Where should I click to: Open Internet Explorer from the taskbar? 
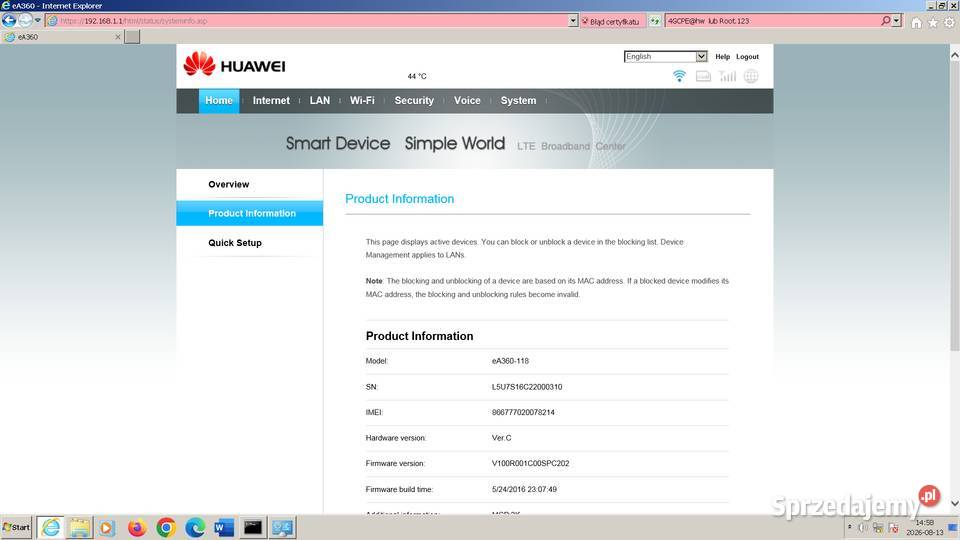(50, 527)
